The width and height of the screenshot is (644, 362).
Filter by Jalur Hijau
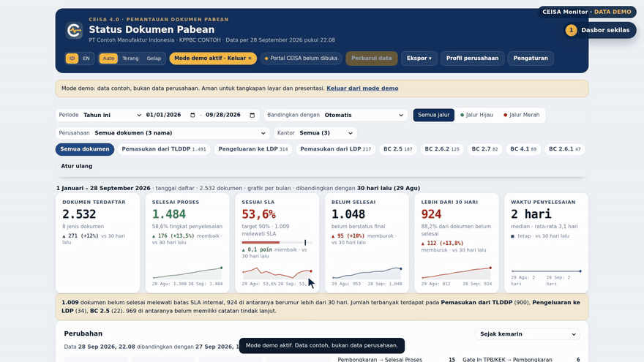click(x=476, y=115)
